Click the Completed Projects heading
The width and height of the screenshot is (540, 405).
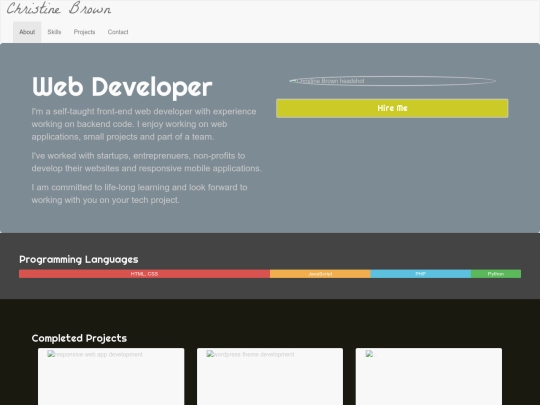79,338
